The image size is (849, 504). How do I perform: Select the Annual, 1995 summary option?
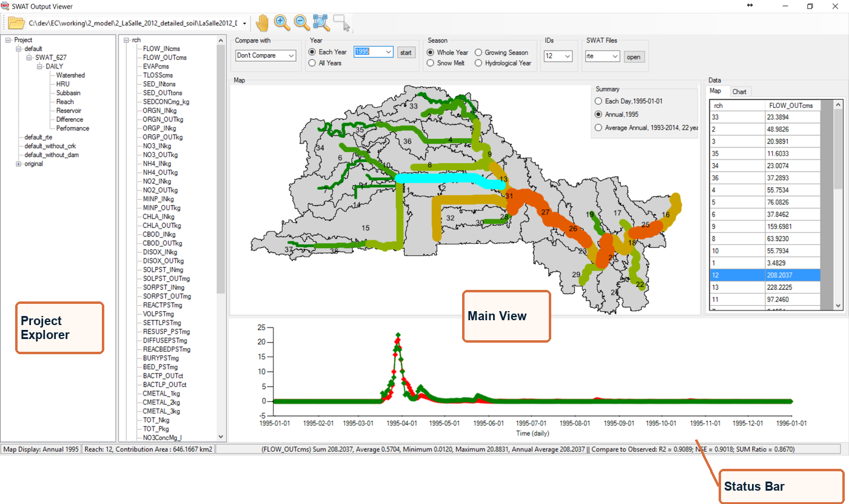click(x=599, y=114)
